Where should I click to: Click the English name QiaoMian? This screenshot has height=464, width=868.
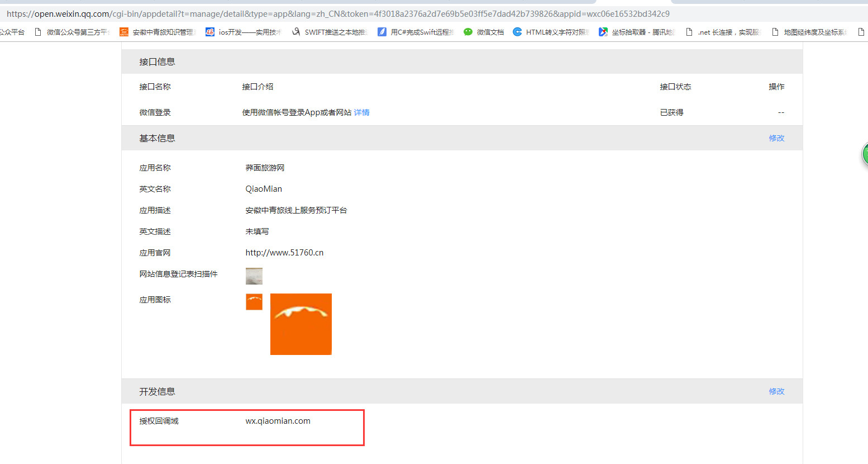point(264,189)
